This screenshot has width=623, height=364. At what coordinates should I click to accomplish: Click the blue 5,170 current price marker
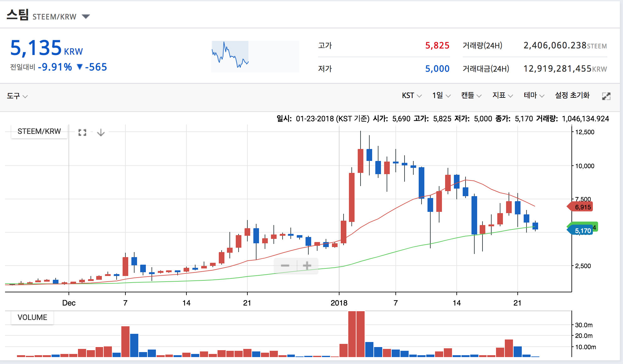tap(581, 231)
